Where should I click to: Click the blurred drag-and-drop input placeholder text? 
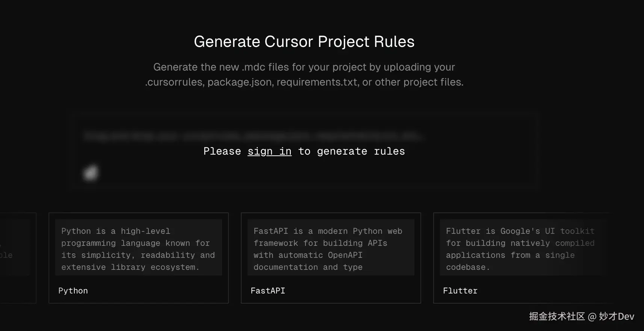click(x=252, y=136)
